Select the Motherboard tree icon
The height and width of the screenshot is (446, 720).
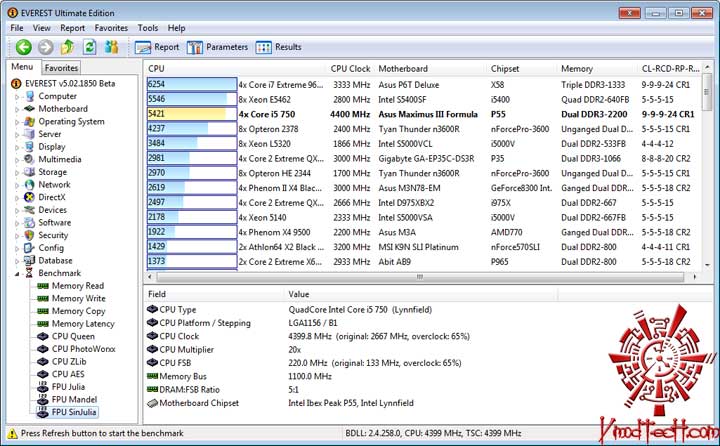pos(29,109)
